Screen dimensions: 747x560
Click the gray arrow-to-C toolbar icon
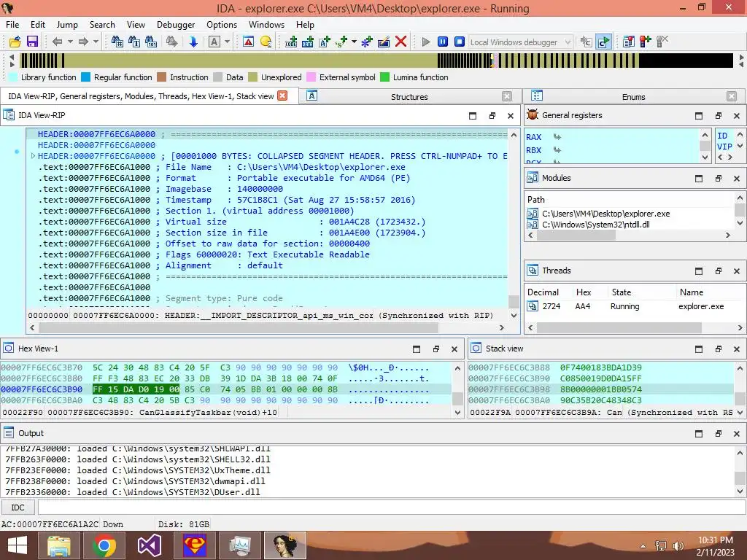click(586, 42)
